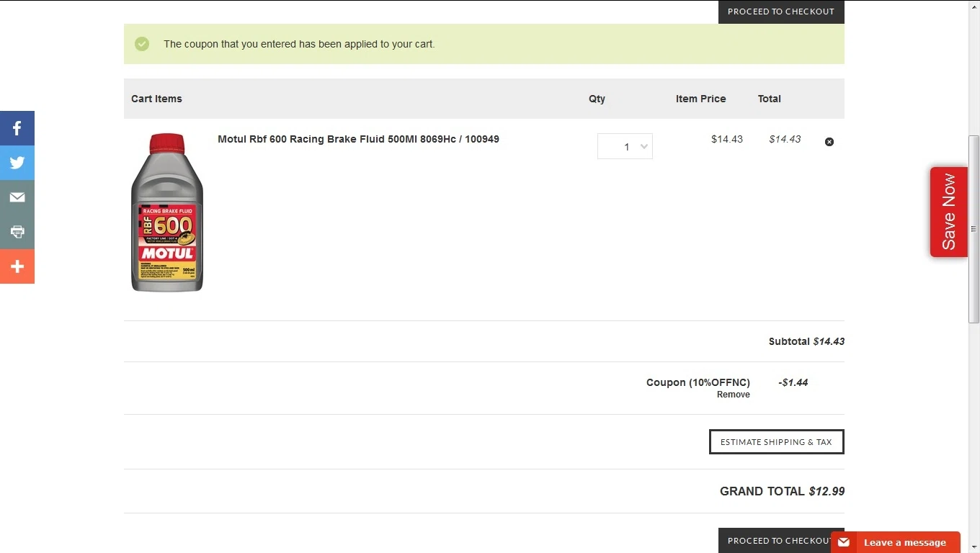Viewport: 980px width, 553px height.
Task: Click the italic $14.43 row total
Action: pyautogui.click(x=785, y=139)
